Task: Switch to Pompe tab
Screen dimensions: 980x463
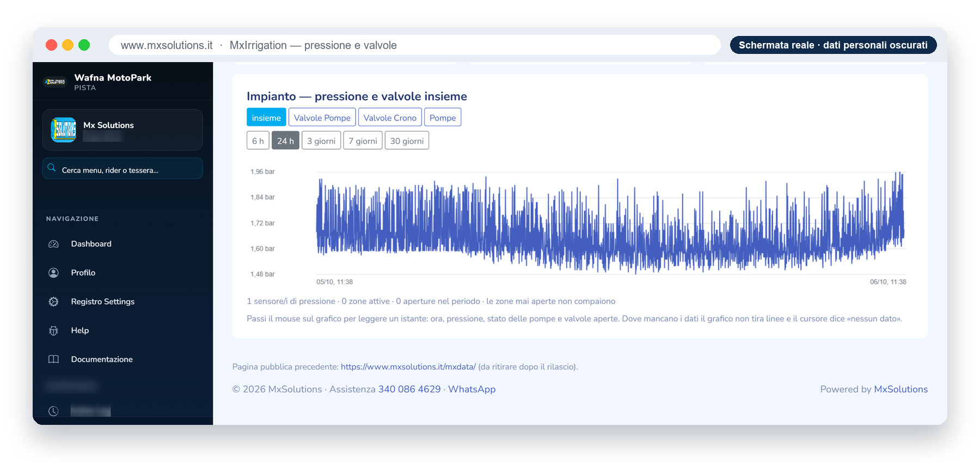Action: (443, 118)
